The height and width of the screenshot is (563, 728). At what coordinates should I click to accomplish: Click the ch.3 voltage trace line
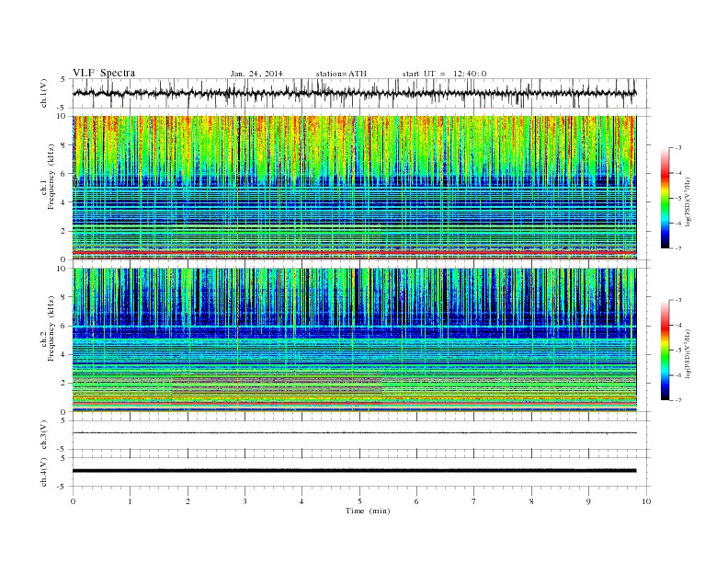(x=354, y=433)
